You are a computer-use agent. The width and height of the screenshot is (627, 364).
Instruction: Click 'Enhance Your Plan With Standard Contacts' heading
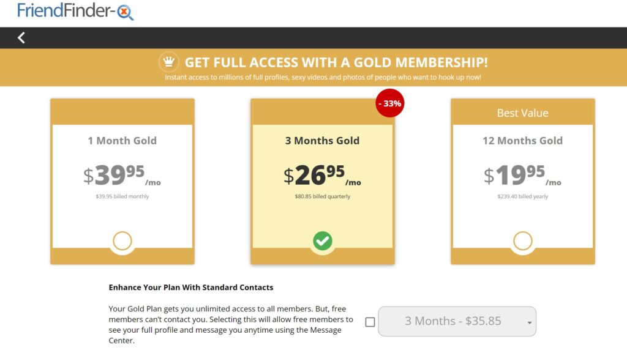pyautogui.click(x=190, y=287)
